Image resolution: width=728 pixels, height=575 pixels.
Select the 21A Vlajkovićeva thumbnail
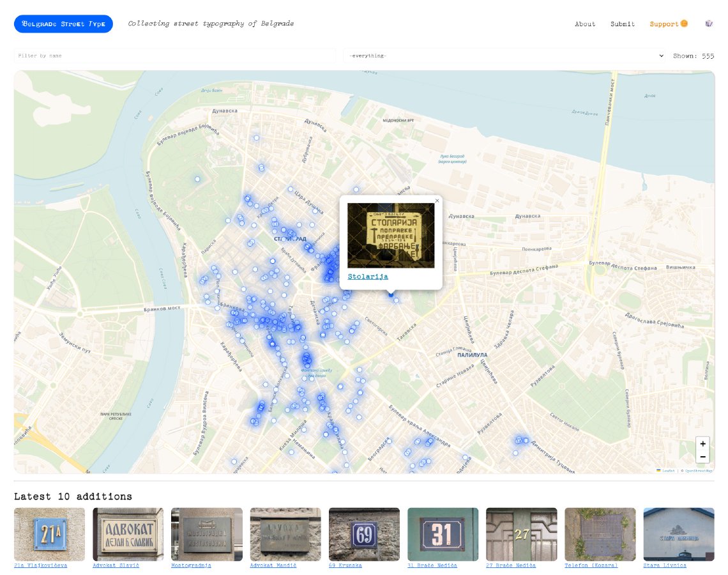49,534
